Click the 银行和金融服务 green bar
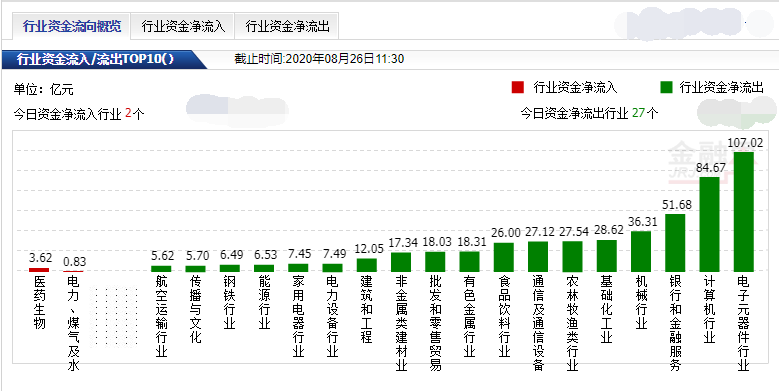This screenshot has height=391, width=779. (675, 243)
